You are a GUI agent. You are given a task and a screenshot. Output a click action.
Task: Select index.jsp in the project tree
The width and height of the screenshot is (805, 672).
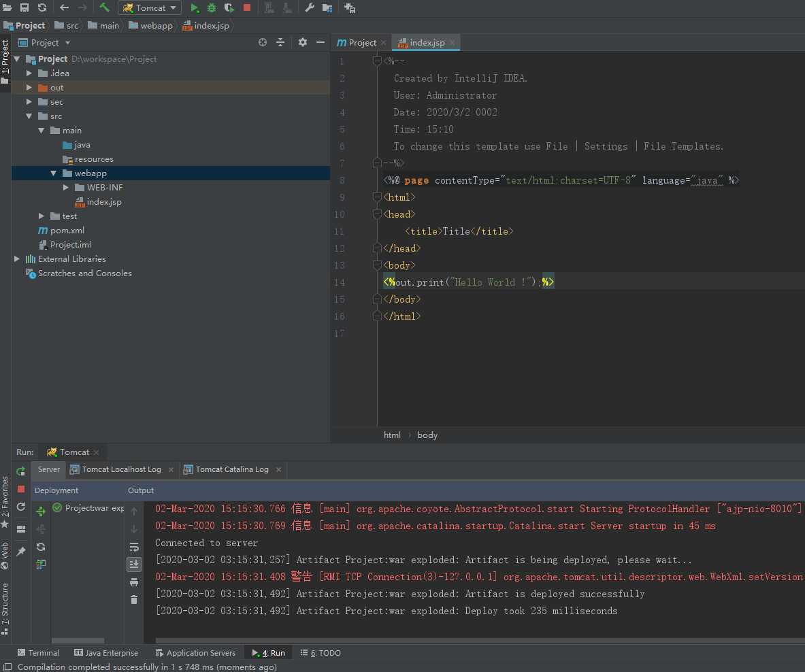coord(104,202)
